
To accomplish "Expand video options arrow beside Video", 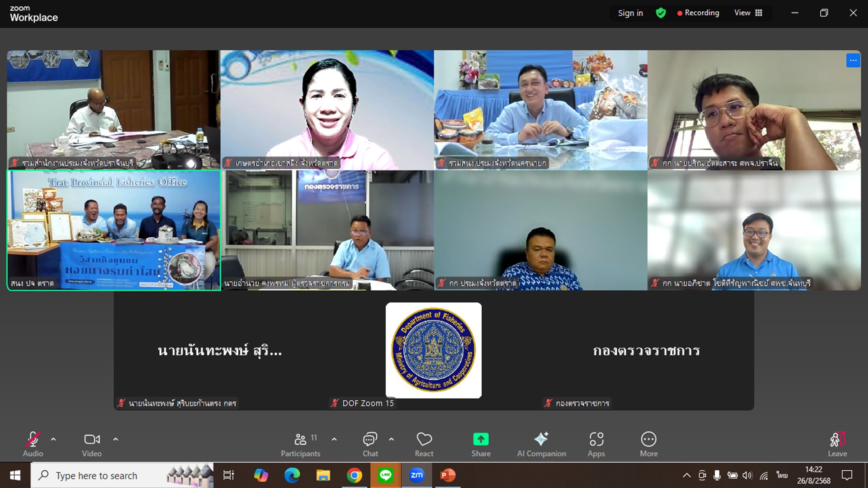I will [x=115, y=439].
